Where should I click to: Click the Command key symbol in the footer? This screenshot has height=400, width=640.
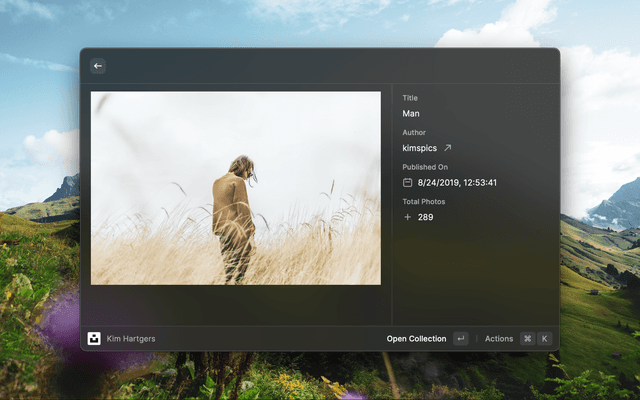coord(527,339)
